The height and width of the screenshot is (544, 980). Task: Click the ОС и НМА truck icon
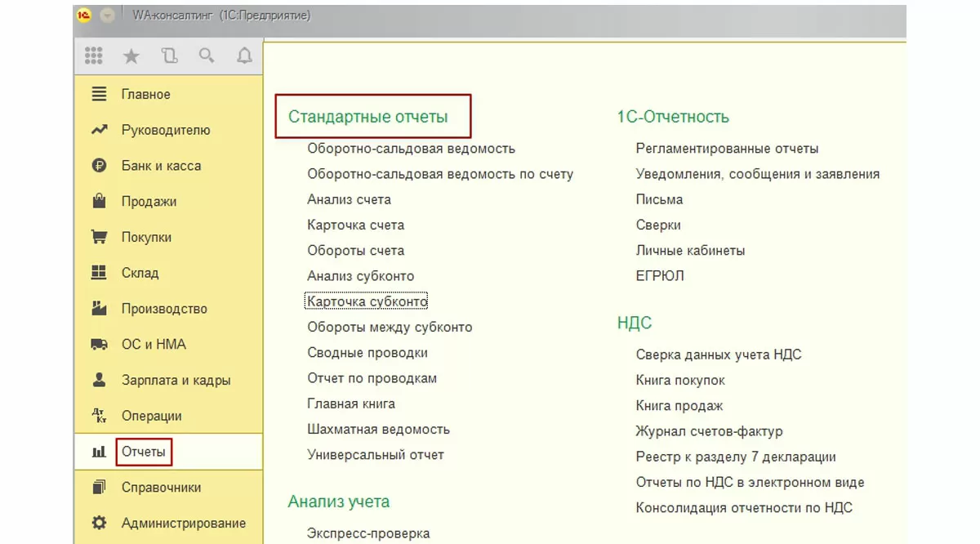[x=99, y=345]
